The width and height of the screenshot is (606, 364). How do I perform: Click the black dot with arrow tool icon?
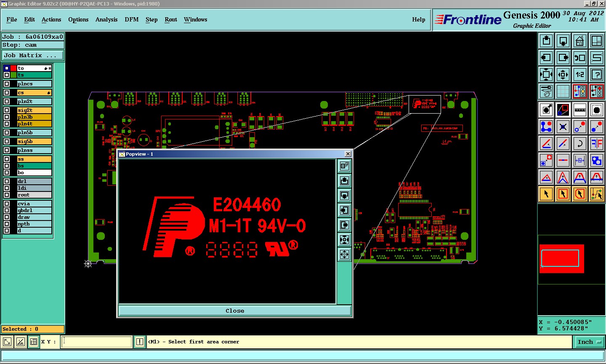click(546, 110)
